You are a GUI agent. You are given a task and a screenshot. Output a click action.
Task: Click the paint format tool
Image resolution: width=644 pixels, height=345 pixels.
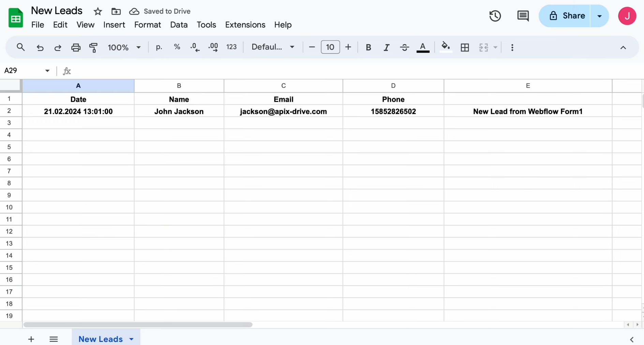[93, 47]
